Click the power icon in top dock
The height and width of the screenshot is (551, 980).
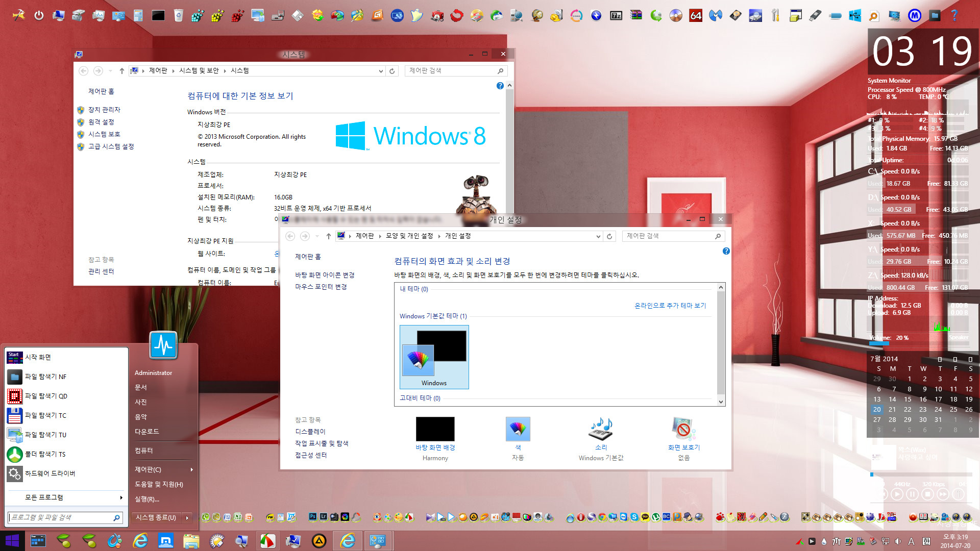(39, 15)
